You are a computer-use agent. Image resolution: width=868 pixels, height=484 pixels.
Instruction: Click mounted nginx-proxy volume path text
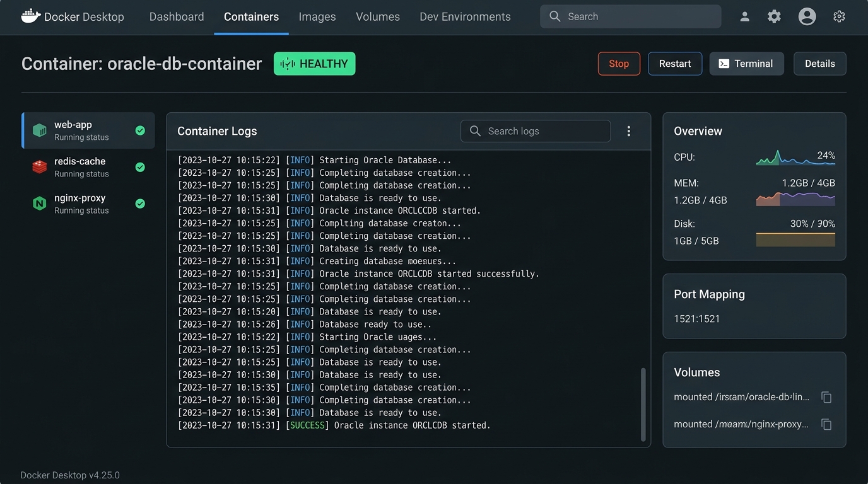[x=741, y=424]
